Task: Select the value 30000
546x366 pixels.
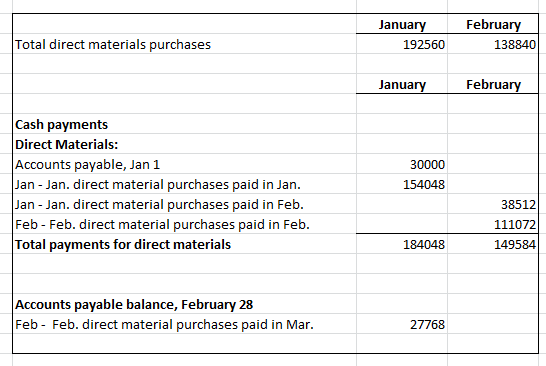Action: click(427, 164)
